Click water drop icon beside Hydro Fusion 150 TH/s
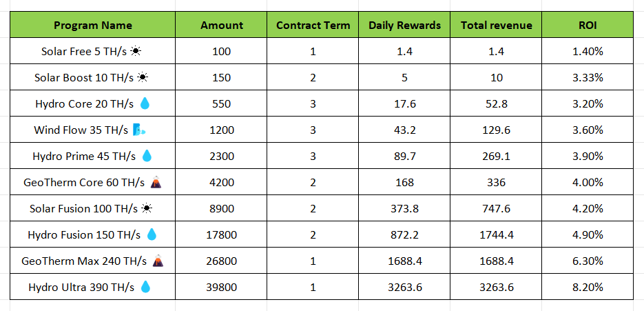The height and width of the screenshot is (311, 644). click(152, 234)
